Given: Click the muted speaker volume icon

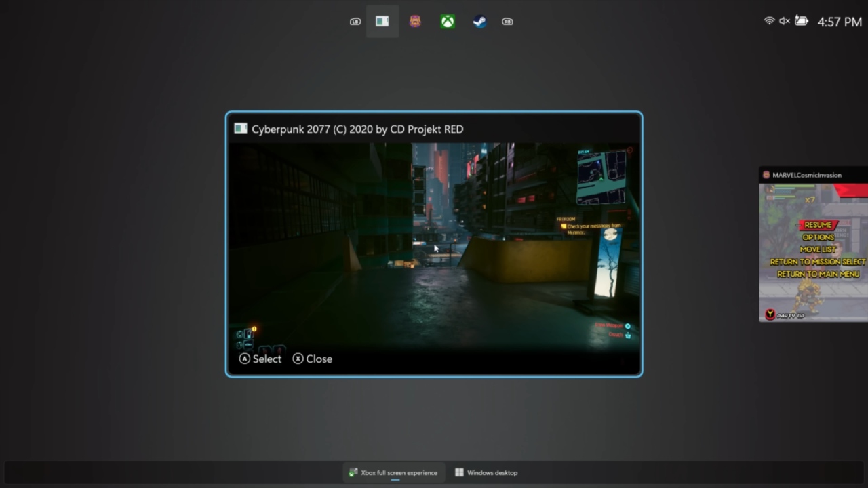Looking at the screenshot, I should click(x=785, y=21).
